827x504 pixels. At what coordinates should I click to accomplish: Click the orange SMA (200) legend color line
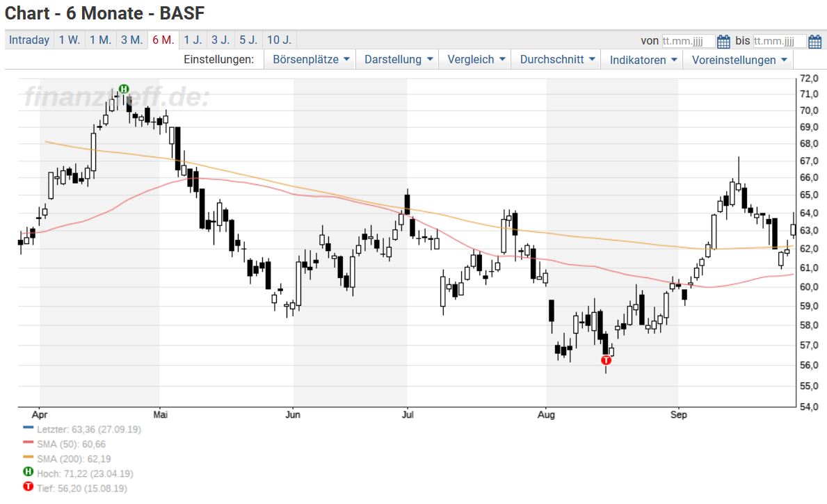point(29,457)
